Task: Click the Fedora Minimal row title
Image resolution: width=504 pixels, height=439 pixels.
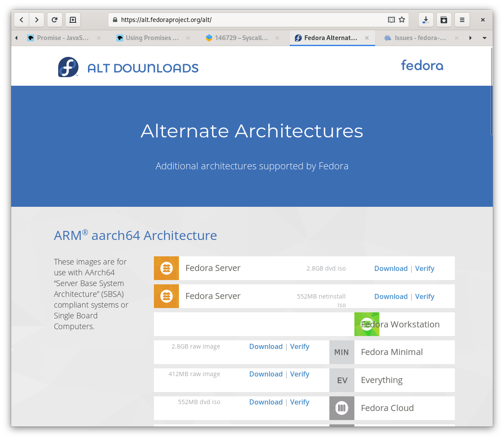Action: coord(392,352)
